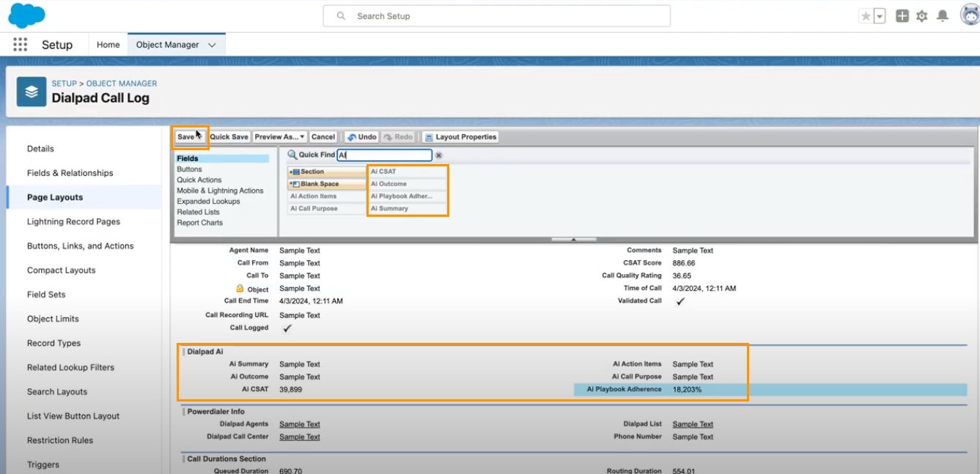This screenshot has height=474, width=980.
Task: Collapse the palette using the handle arrow
Action: pyautogui.click(x=574, y=239)
